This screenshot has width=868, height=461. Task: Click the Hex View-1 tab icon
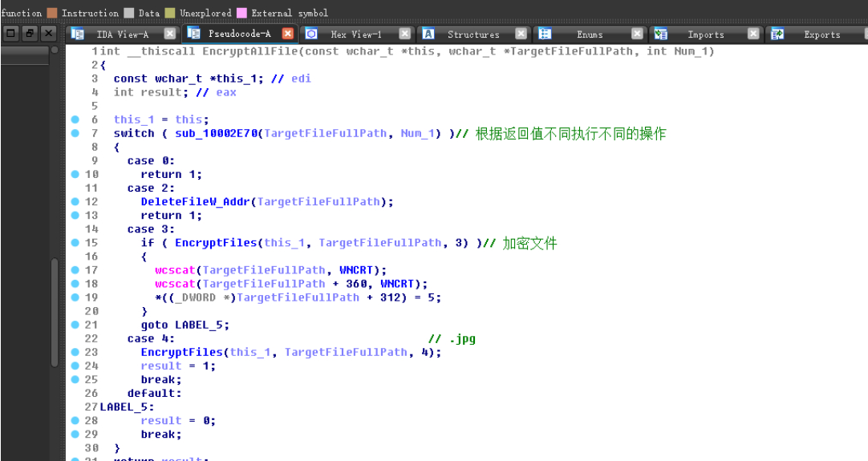click(311, 34)
